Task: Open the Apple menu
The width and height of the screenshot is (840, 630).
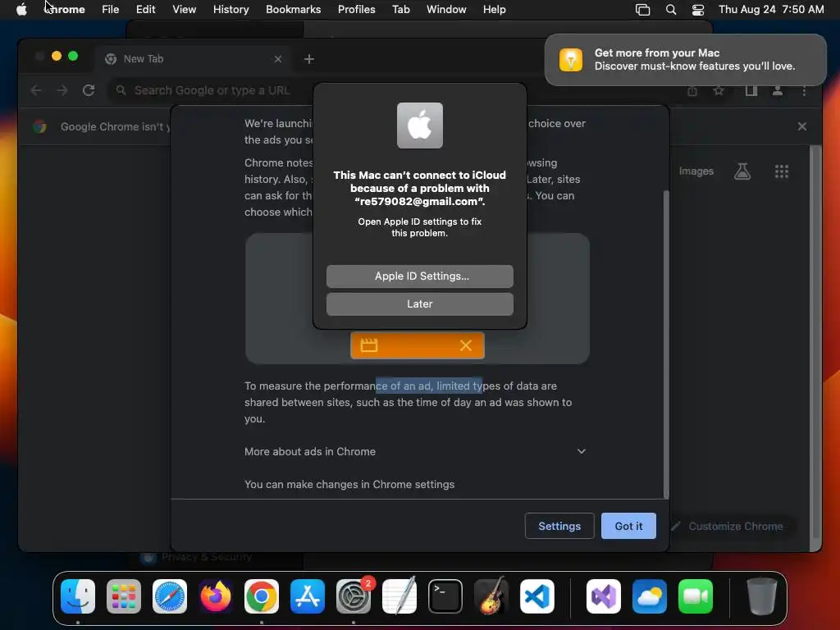Action: (x=21, y=10)
